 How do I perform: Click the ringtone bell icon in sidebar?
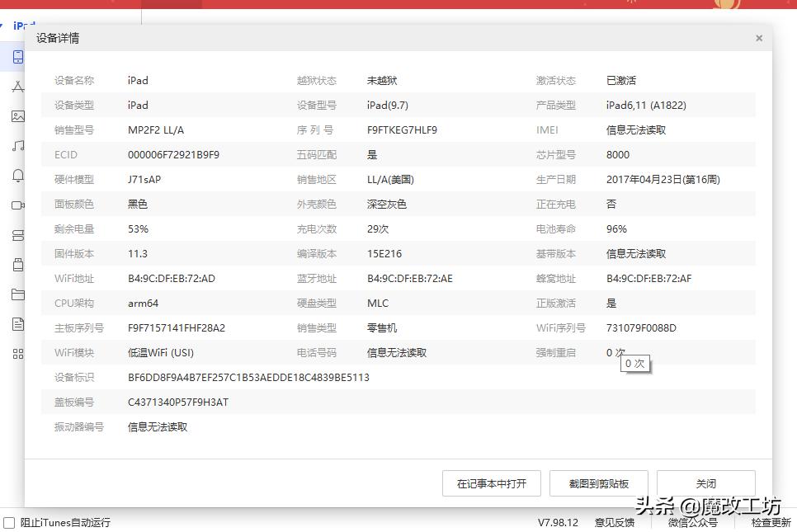click(x=18, y=176)
